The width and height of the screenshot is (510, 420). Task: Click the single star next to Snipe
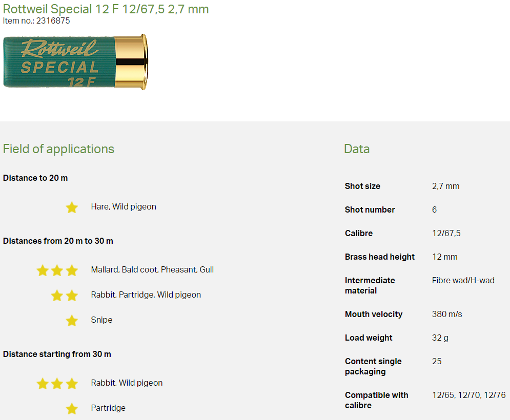click(x=72, y=321)
